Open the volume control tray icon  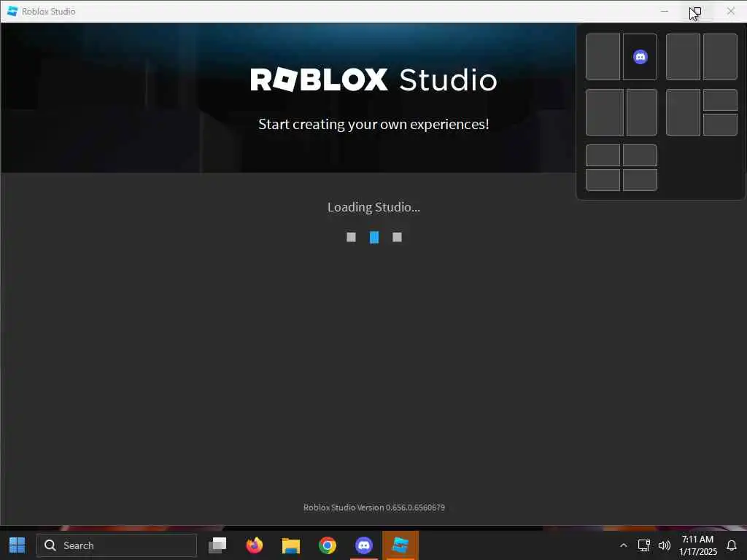point(664,545)
